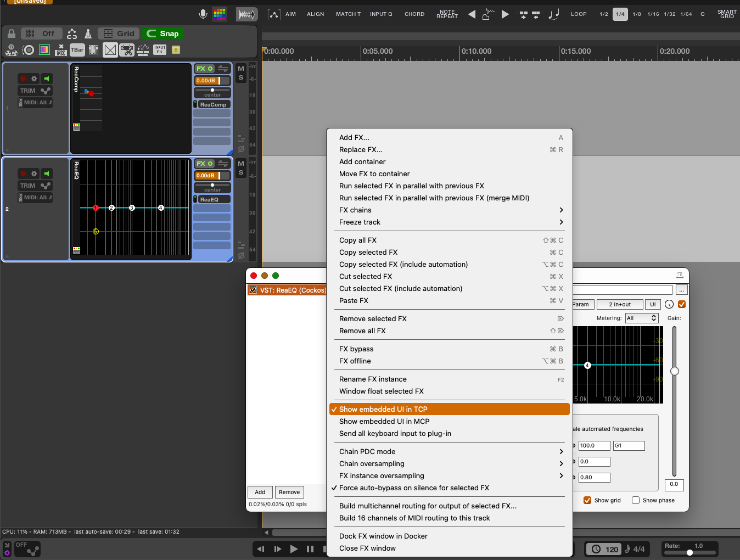Toggle the VST: ReaEQ enable checkbox
Image resolution: width=740 pixels, height=560 pixels.
tap(253, 290)
